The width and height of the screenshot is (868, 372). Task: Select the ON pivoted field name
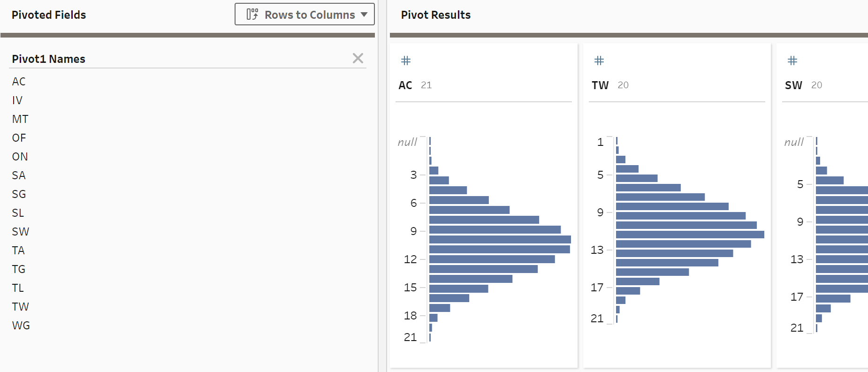tap(20, 157)
